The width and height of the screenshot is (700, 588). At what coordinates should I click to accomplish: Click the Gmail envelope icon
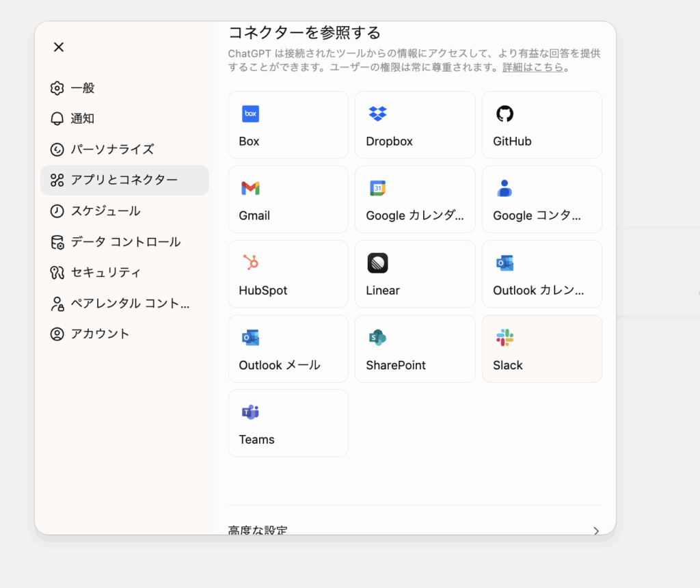tap(250, 188)
